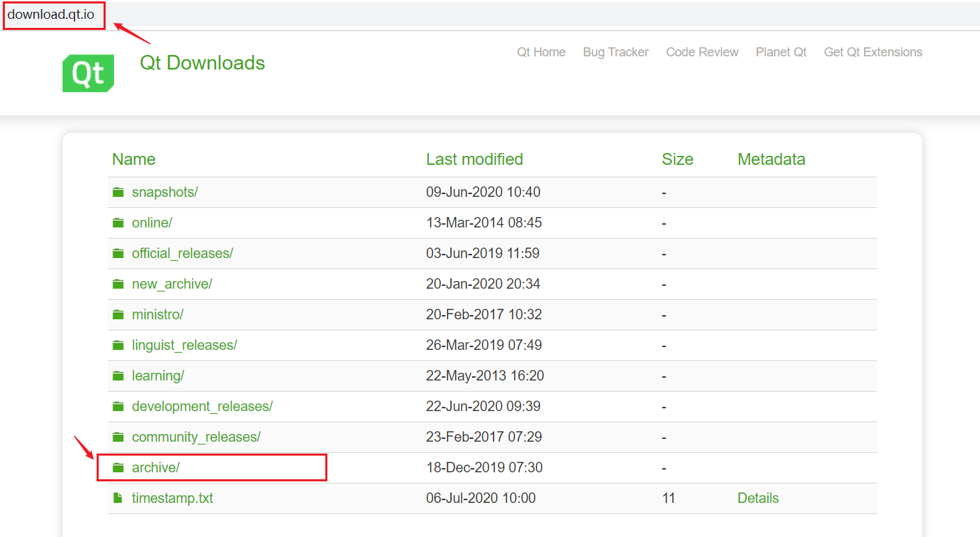980x537 pixels.
Task: Click size value 11 for timestamp.txt
Action: point(669,498)
